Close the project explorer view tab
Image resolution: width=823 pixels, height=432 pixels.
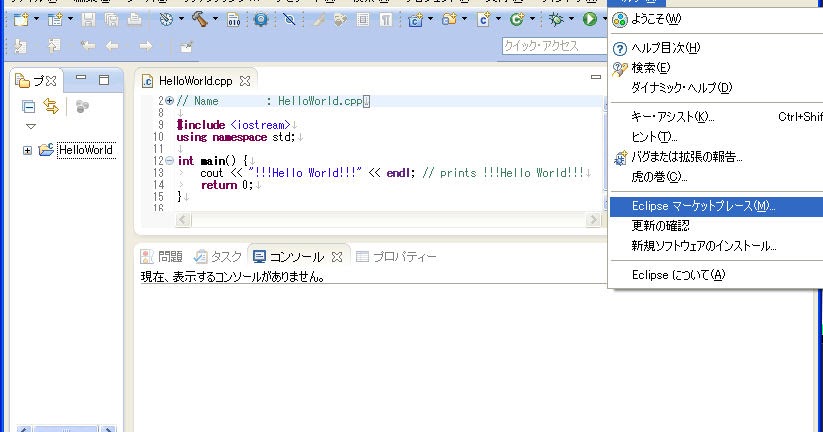pyautogui.click(x=51, y=81)
